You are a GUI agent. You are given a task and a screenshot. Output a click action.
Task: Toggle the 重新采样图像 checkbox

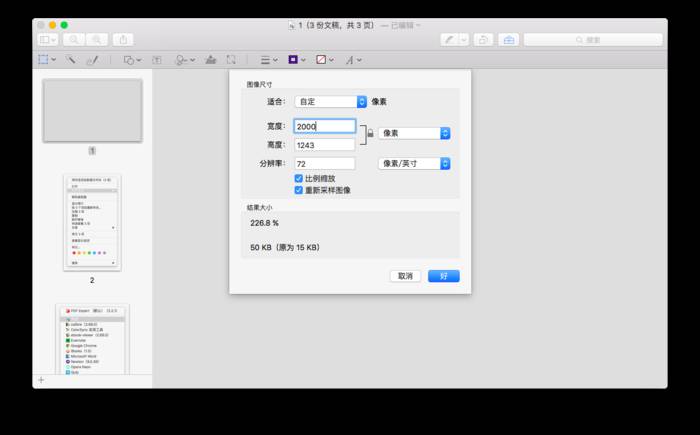299,190
